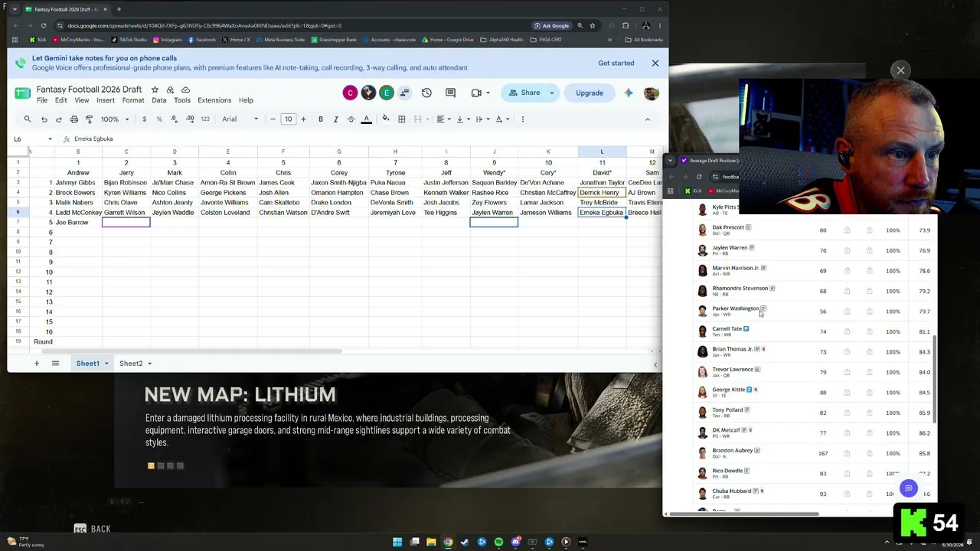980x551 pixels.
Task: Check cloud document status icon
Action: click(x=185, y=90)
